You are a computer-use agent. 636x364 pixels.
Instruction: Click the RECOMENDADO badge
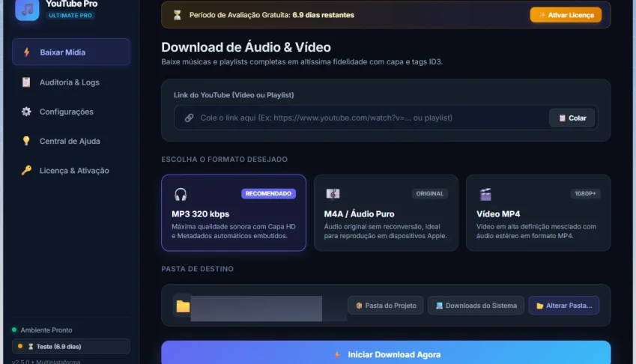268,194
